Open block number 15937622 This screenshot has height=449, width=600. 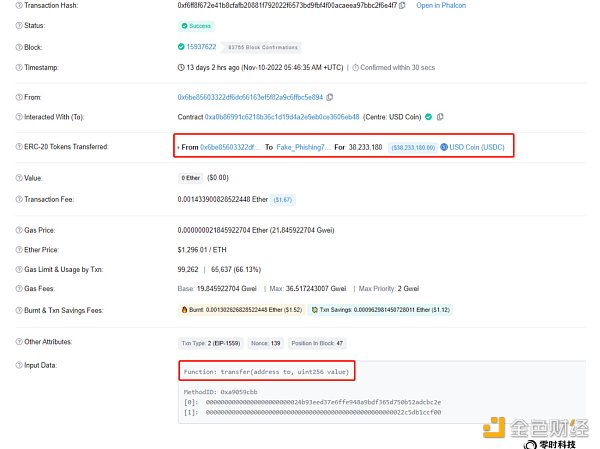tap(200, 46)
